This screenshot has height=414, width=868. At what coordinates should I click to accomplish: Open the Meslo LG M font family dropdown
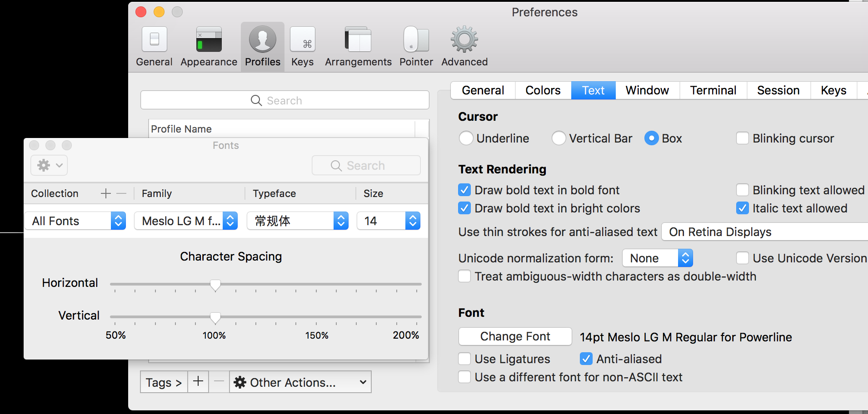[x=186, y=221]
